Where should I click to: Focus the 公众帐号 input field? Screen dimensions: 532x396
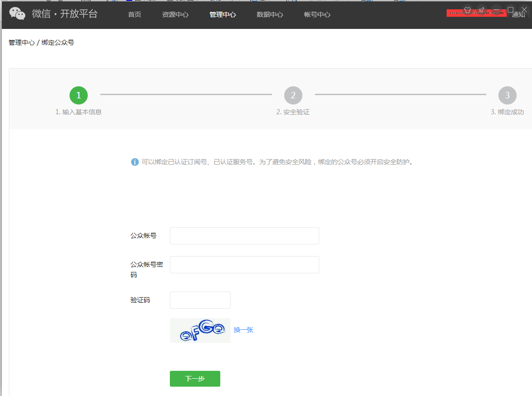click(244, 236)
